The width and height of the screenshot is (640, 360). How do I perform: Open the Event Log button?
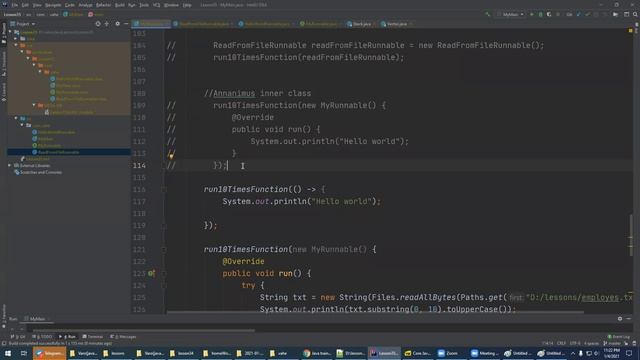(x=619, y=337)
